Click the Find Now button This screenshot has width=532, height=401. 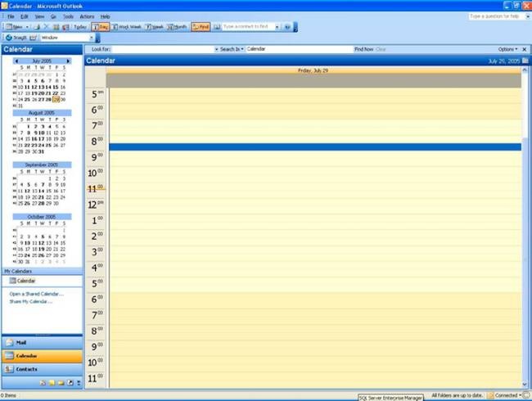(x=363, y=49)
